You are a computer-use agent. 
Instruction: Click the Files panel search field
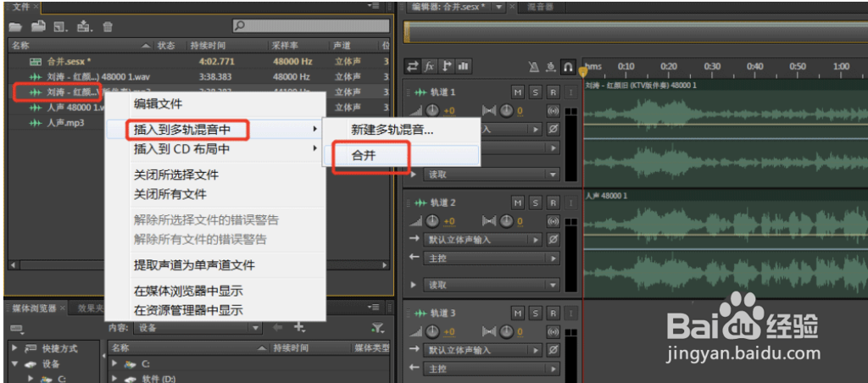(310, 25)
